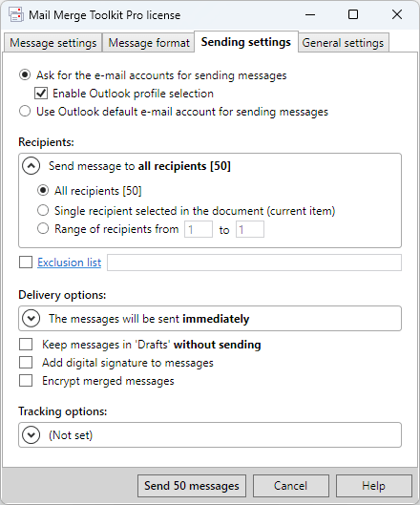Select Ask for the e-mail accounts option
The width and height of the screenshot is (420, 505).
(x=25, y=75)
